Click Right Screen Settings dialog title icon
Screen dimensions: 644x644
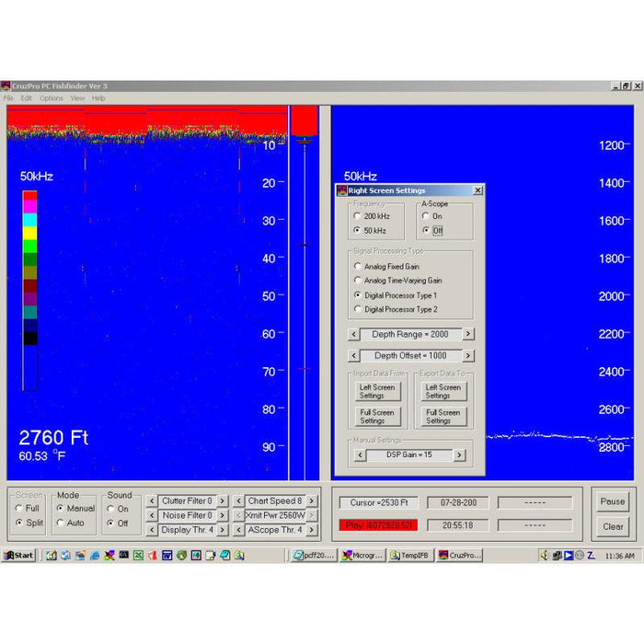point(341,190)
